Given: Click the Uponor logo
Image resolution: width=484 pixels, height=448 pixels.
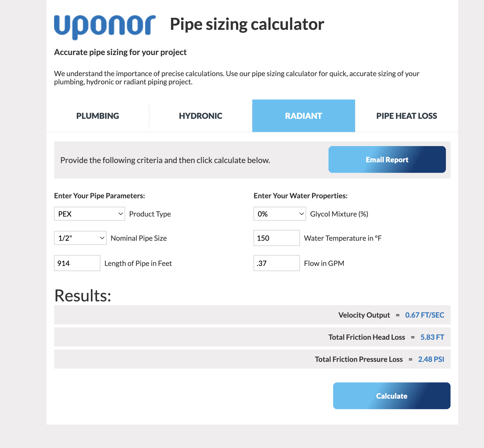Looking at the screenshot, I should (x=105, y=27).
